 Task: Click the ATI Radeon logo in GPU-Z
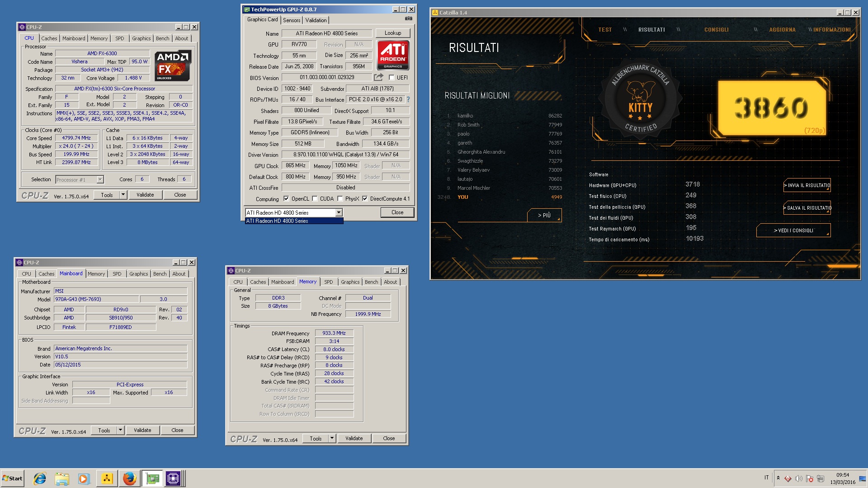393,55
